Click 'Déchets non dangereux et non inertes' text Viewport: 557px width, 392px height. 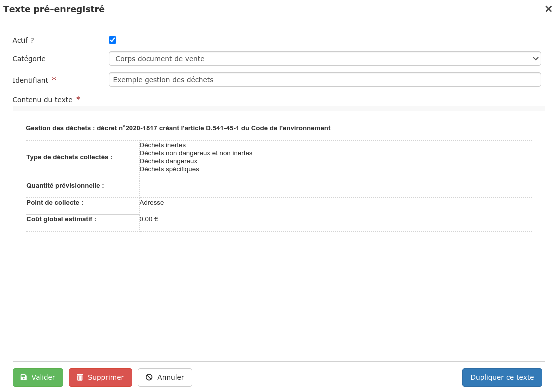coord(196,153)
